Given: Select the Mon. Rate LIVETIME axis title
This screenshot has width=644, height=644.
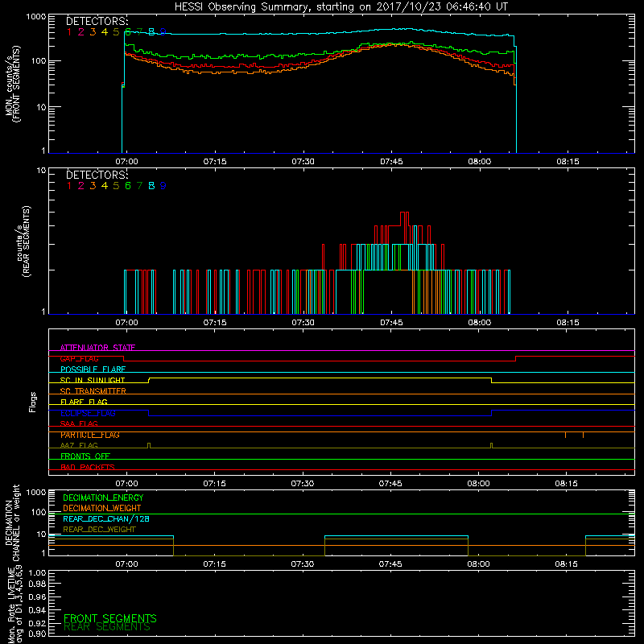Looking at the screenshot, I should pos(15,604).
